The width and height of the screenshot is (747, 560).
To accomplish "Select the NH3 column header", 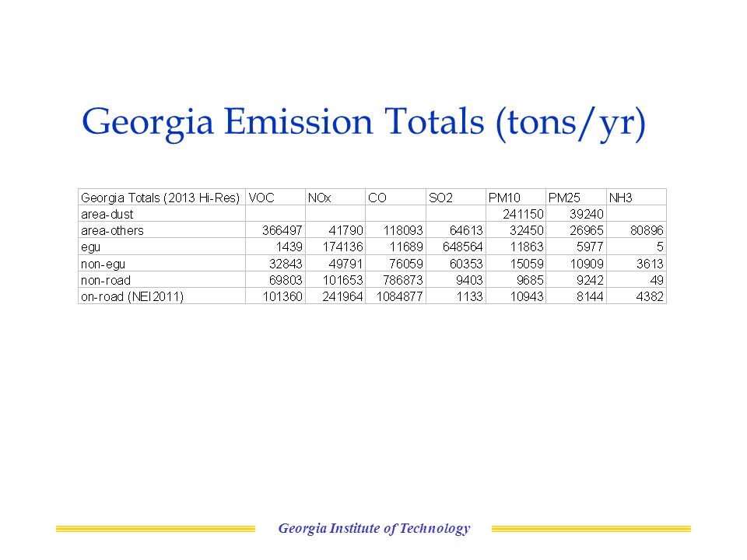I will click(637, 197).
